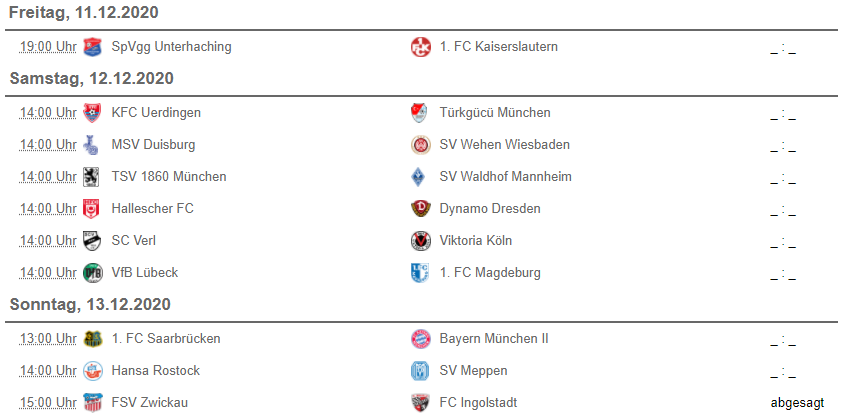The image size is (844, 419).
Task: Click the abgesagt status for FSV Zwickau
Action: pyautogui.click(x=797, y=403)
